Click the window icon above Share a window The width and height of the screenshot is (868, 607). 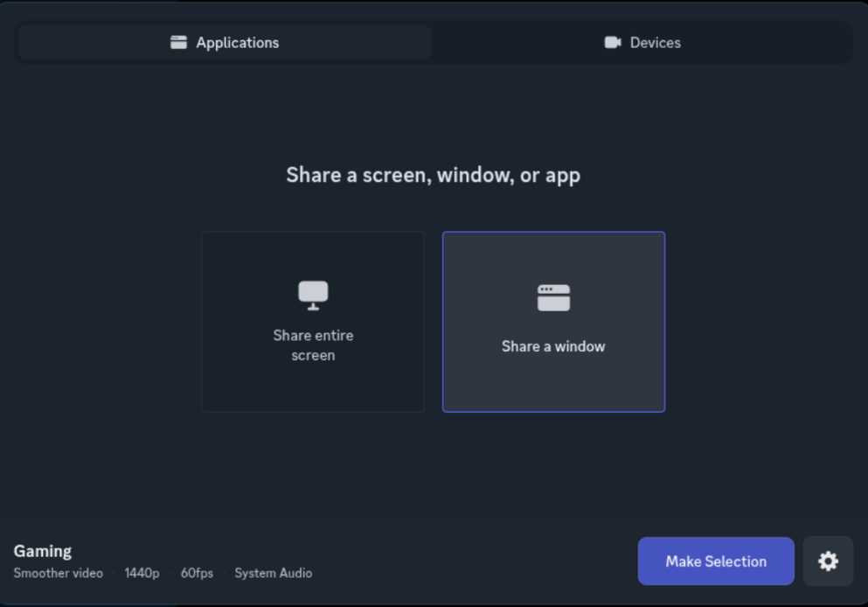(553, 298)
